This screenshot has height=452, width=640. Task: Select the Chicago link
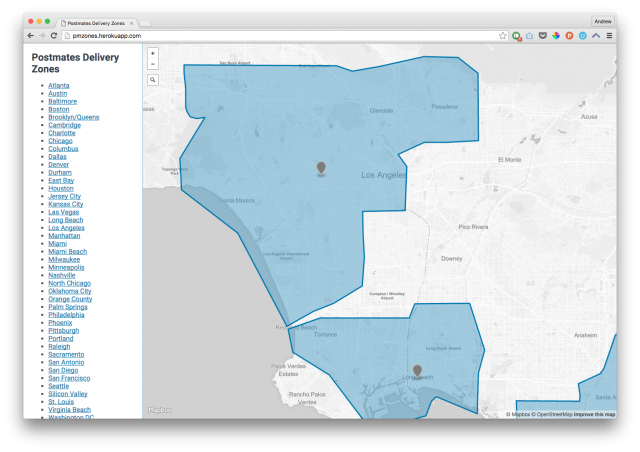[x=60, y=141]
